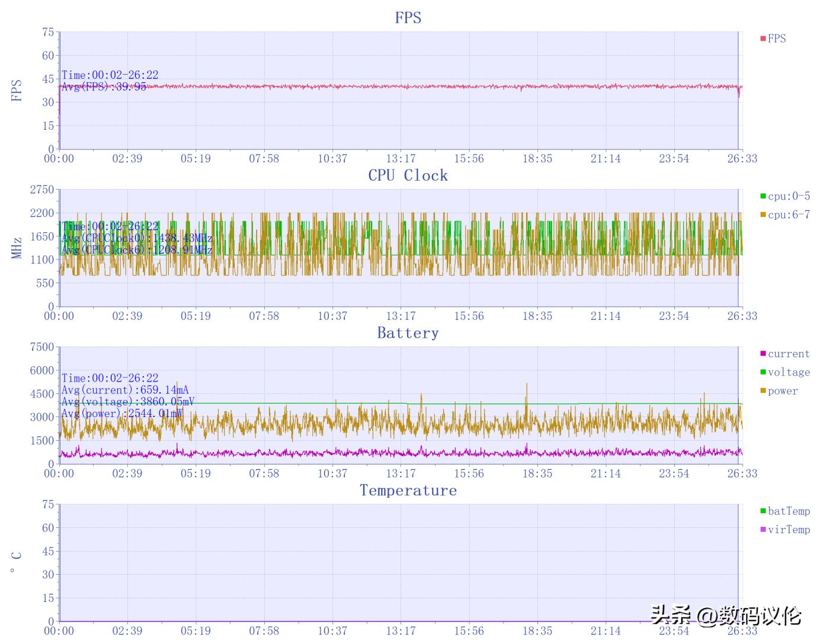This screenshot has height=644, width=820.
Task: Click the CPU Clock chart title
Action: click(x=408, y=175)
